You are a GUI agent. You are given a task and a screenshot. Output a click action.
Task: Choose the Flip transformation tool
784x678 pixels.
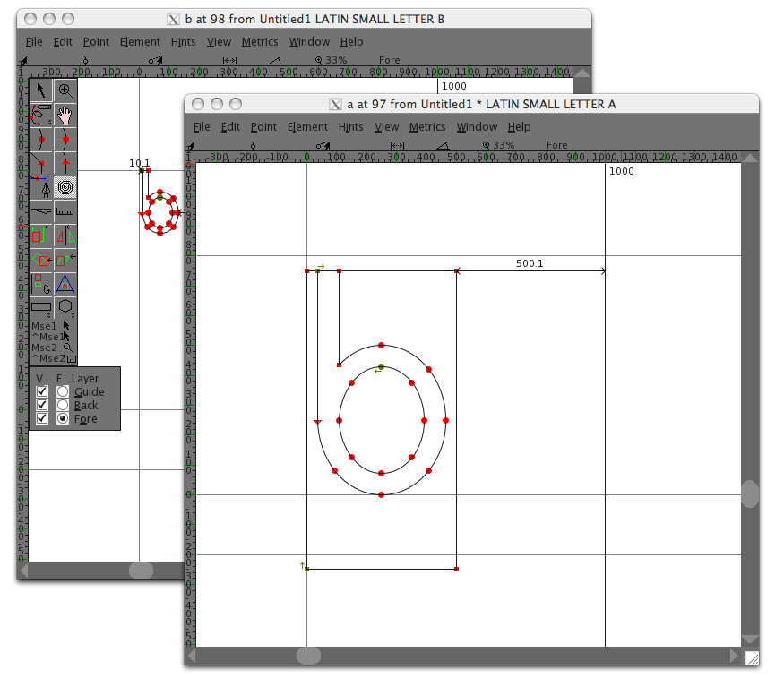pyautogui.click(x=65, y=236)
